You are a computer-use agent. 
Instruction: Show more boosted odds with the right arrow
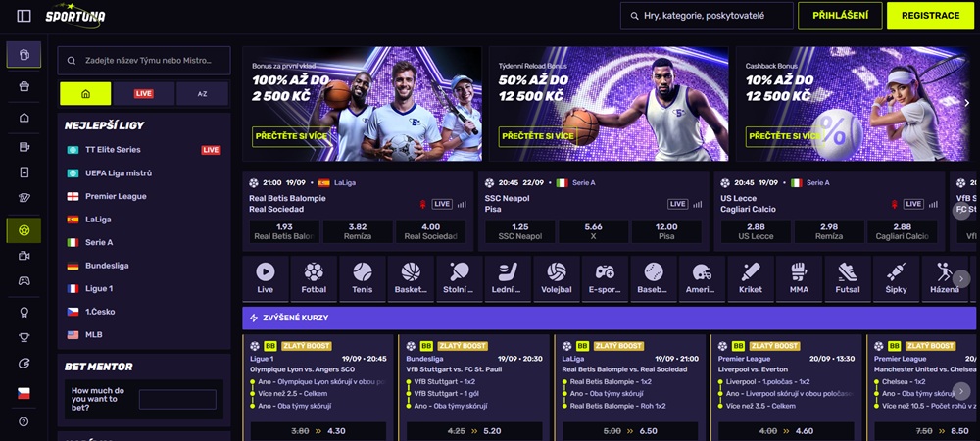[x=961, y=391]
